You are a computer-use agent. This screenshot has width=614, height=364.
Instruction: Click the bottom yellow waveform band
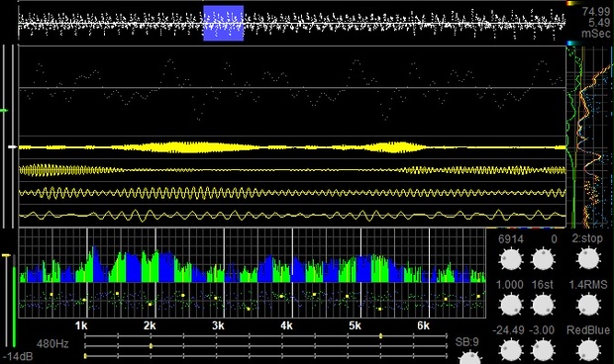click(292, 215)
